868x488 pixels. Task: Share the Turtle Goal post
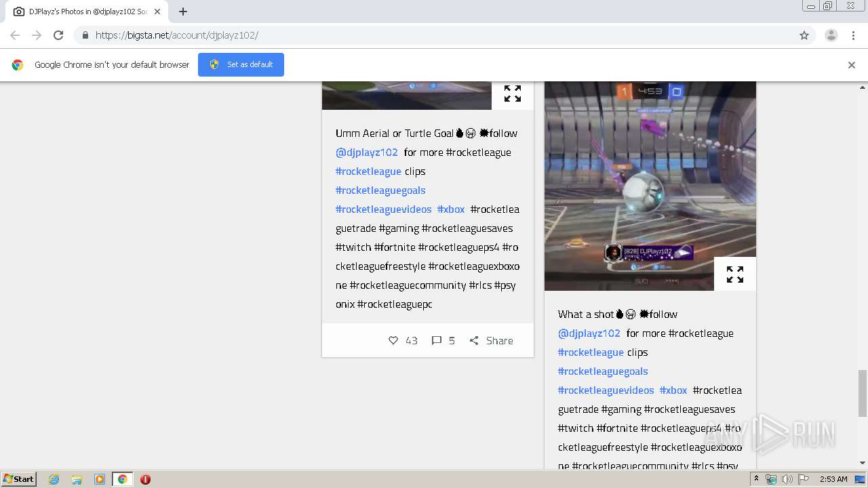491,340
